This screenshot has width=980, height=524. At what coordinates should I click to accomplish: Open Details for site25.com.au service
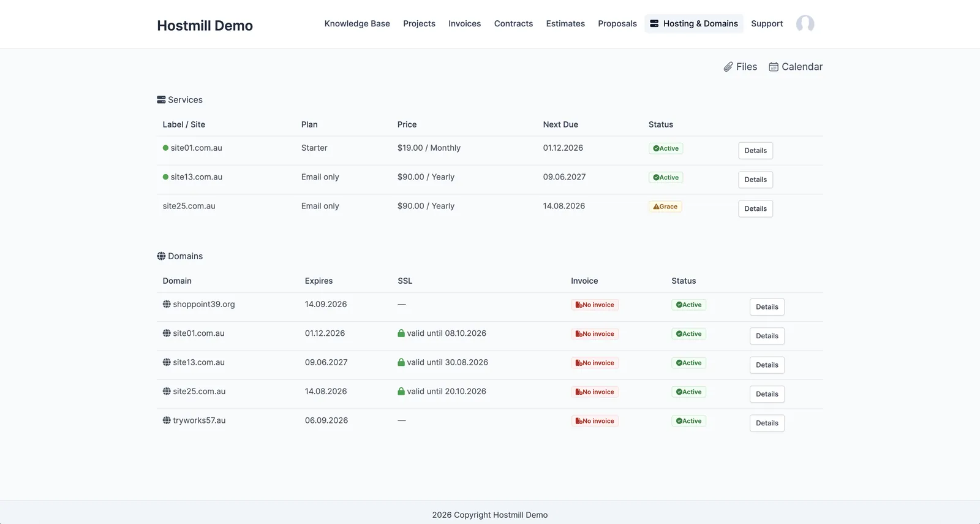tap(755, 209)
